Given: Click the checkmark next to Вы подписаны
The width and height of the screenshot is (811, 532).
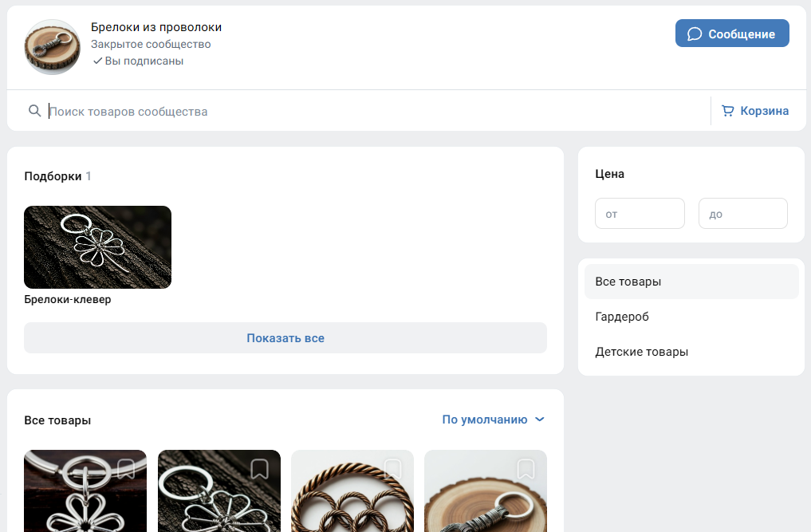Looking at the screenshot, I should click(97, 61).
